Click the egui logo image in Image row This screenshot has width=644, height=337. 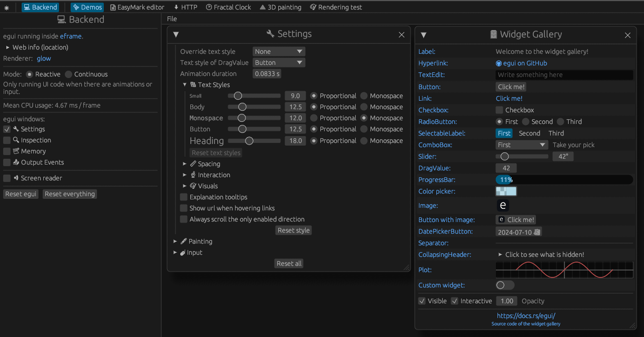click(503, 205)
